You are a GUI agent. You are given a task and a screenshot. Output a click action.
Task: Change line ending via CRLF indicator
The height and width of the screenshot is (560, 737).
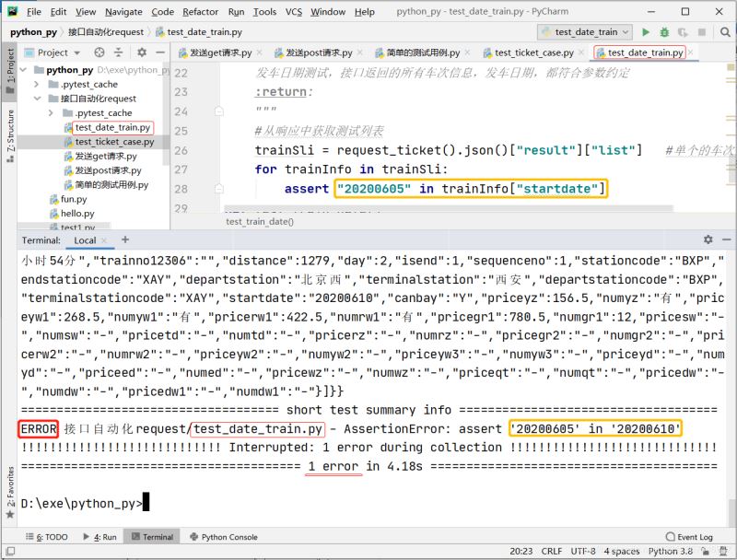[x=551, y=551]
